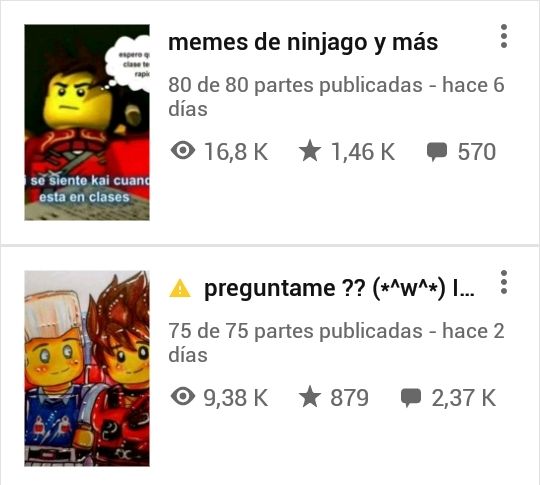
Task: Select 75 de 75 partes publicadas text
Action: click(295, 331)
